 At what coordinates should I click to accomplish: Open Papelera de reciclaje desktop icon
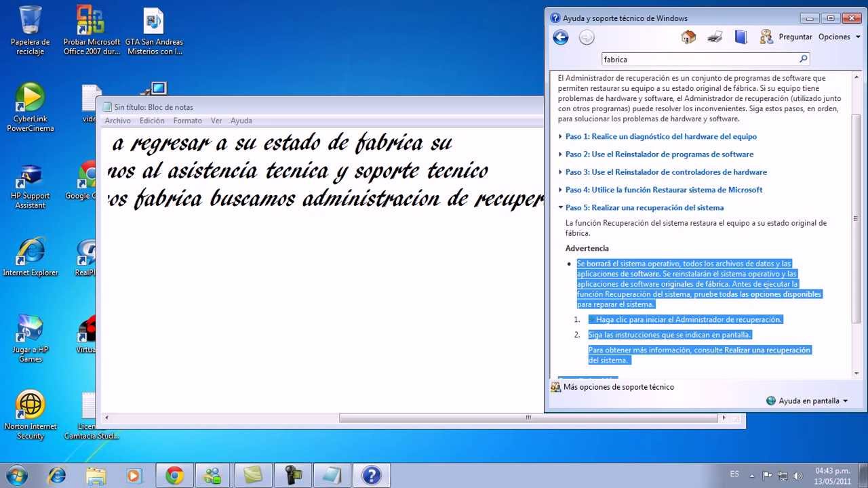(x=31, y=30)
